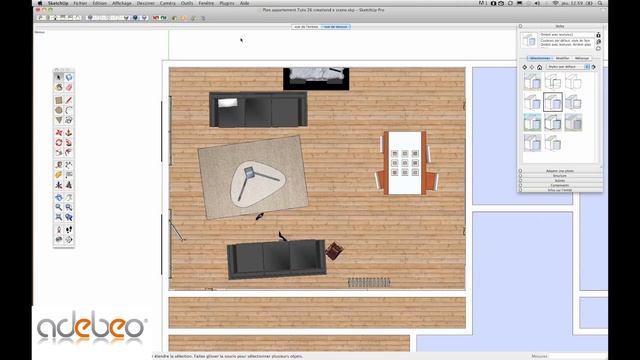Screen dimensions: 640x360
Task: Collapse the Styles panel title toggle
Action: pos(520,26)
